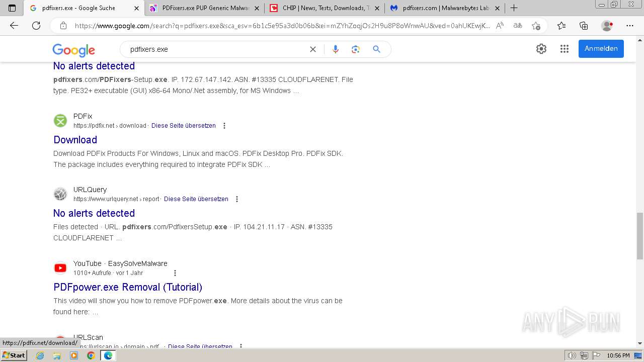
Task: Search by image with Google Lens
Action: coord(356,49)
